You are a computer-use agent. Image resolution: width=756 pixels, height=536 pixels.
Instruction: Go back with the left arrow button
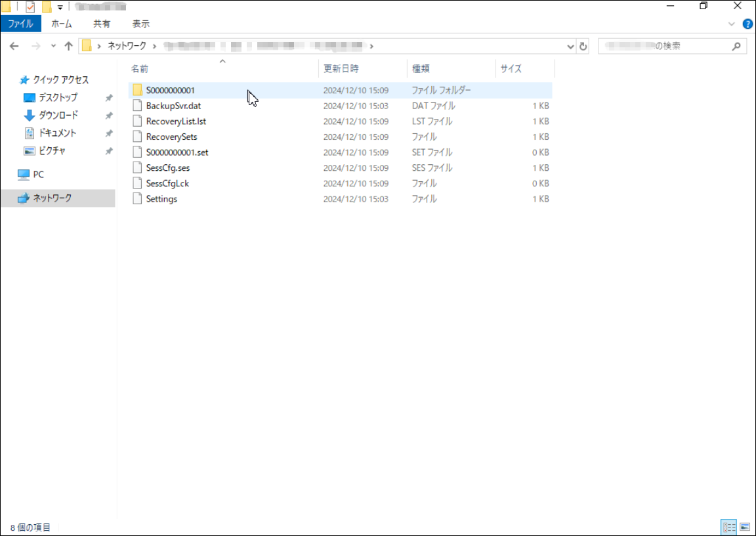coord(14,47)
